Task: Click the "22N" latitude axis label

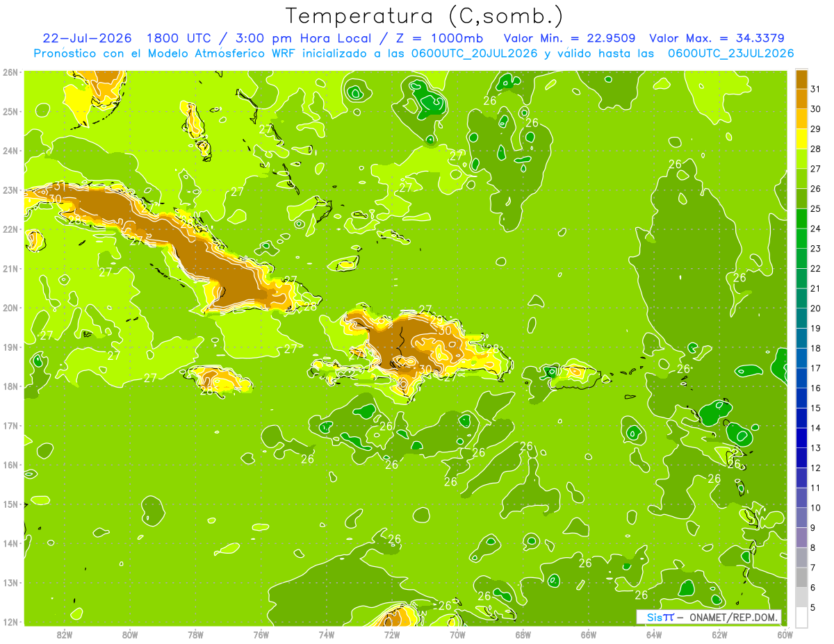Action: tap(10, 229)
